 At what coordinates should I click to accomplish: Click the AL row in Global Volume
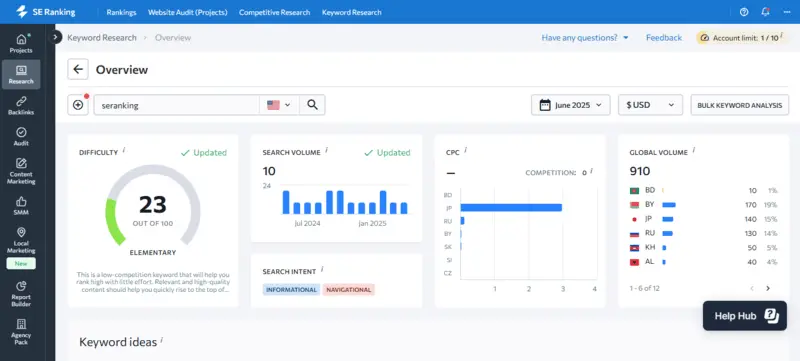[x=704, y=262]
